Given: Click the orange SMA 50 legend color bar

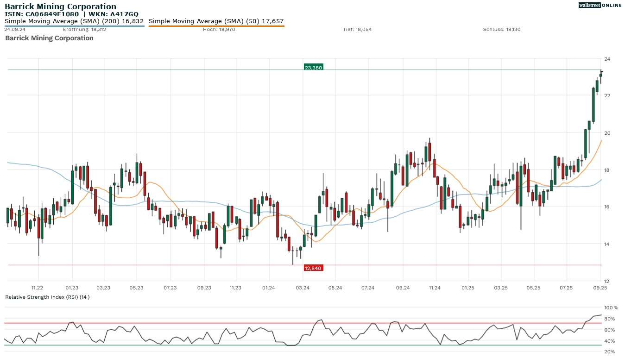Looking at the screenshot, I should tap(216, 26).
